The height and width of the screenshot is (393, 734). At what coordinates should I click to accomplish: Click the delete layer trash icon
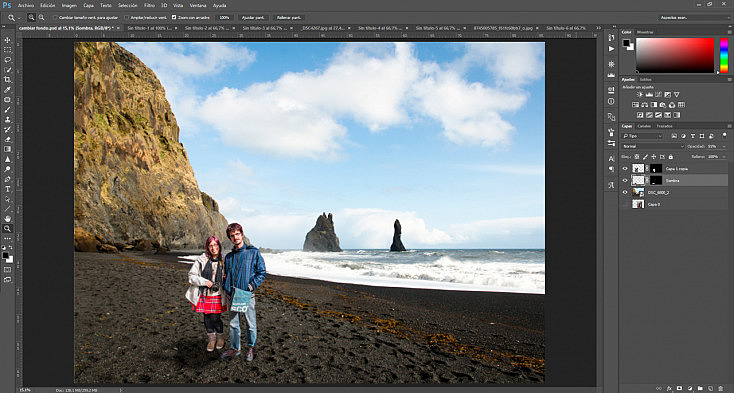pos(721,388)
